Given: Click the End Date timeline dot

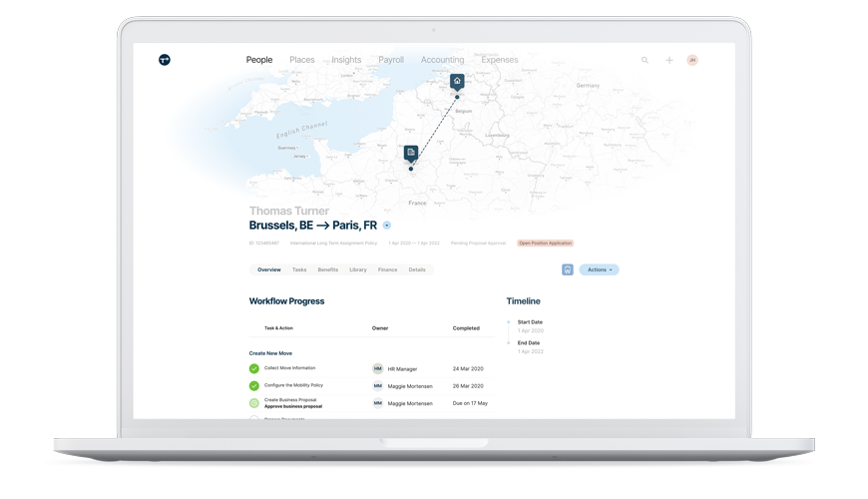Looking at the screenshot, I should [508, 343].
